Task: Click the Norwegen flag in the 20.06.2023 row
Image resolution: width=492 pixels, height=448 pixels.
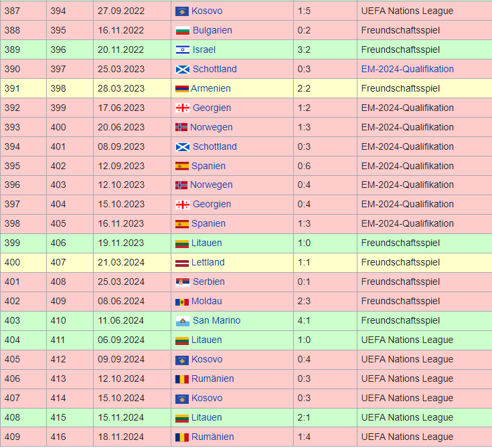Action: coord(181,128)
